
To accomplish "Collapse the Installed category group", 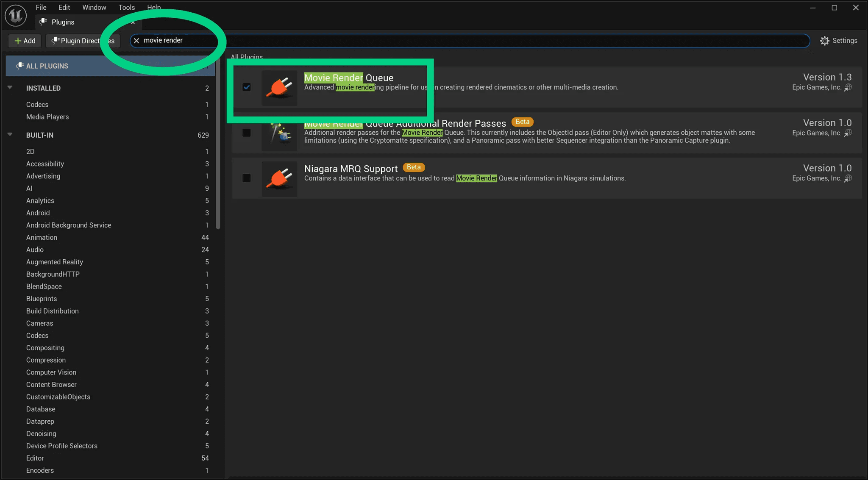I will [x=10, y=88].
